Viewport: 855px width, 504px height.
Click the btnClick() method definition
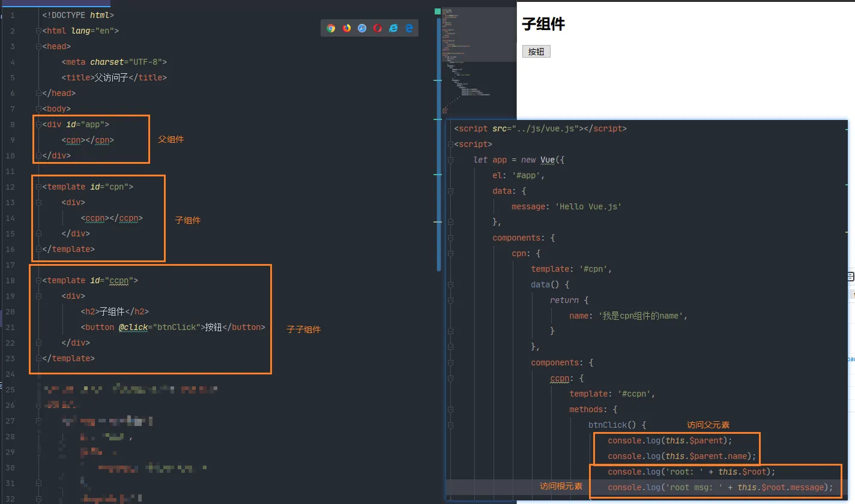(617, 425)
